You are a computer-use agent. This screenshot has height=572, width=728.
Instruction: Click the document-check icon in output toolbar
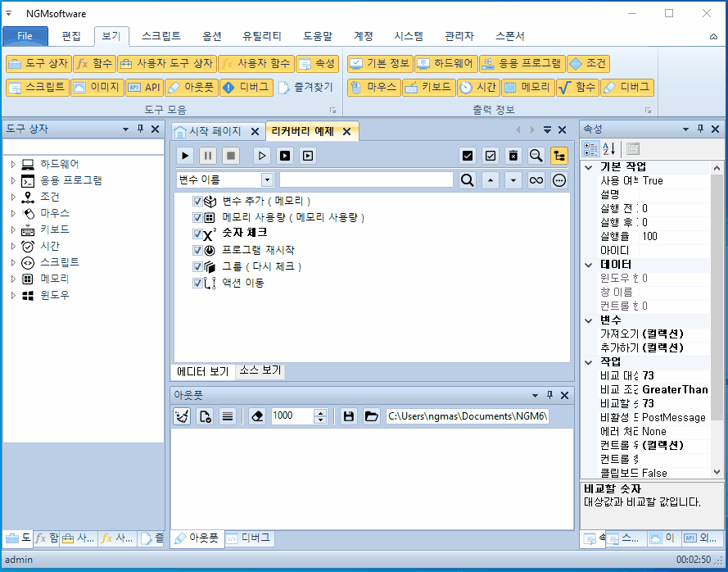pos(205,416)
